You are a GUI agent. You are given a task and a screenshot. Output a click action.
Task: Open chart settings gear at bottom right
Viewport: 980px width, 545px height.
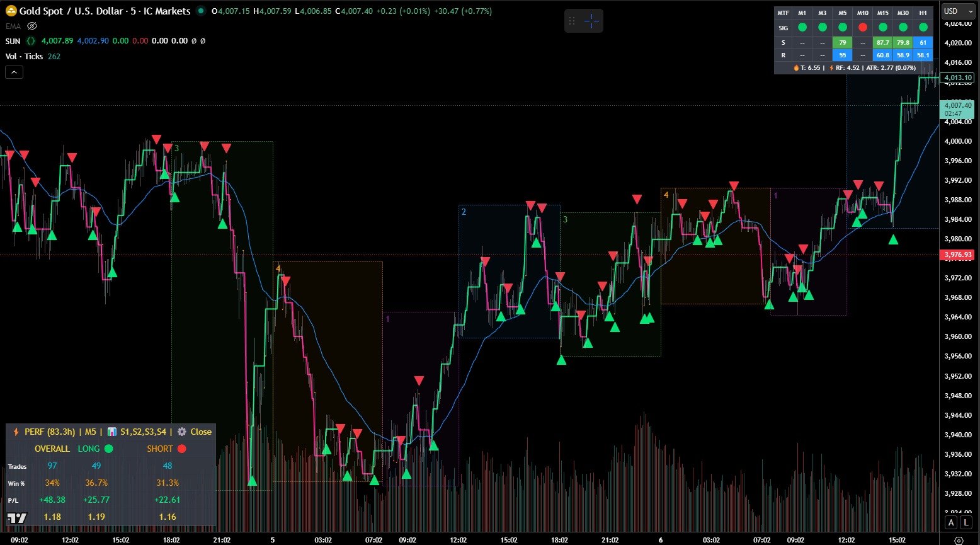(x=959, y=540)
